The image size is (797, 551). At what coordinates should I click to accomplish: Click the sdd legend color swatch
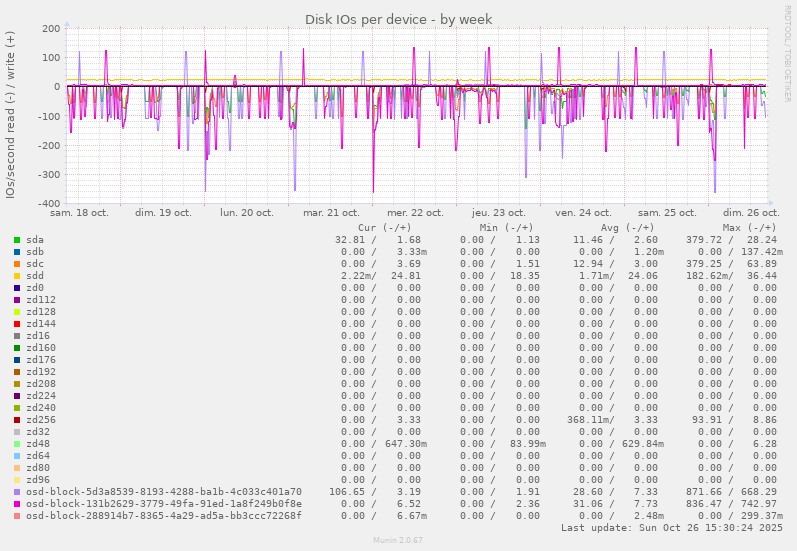click(x=17, y=276)
